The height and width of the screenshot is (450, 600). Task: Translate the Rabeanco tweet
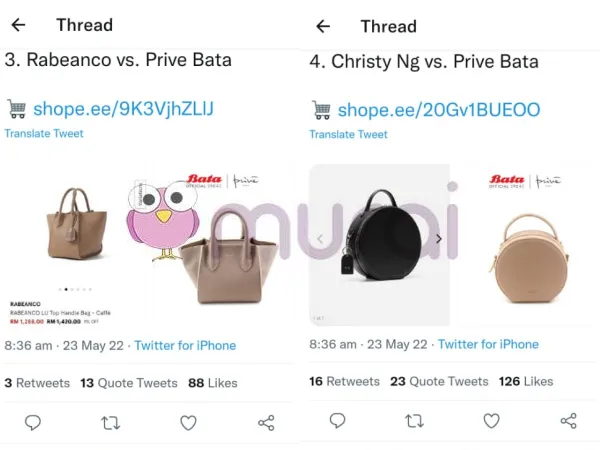pos(44,134)
